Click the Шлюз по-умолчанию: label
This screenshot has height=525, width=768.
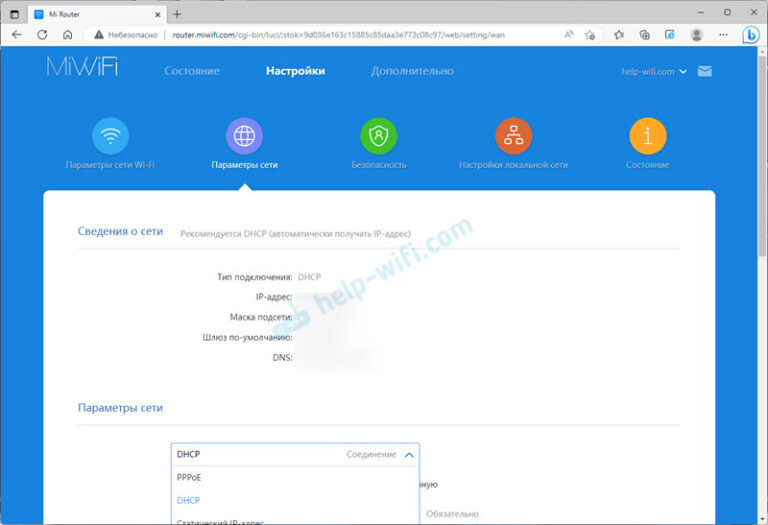[x=247, y=337]
